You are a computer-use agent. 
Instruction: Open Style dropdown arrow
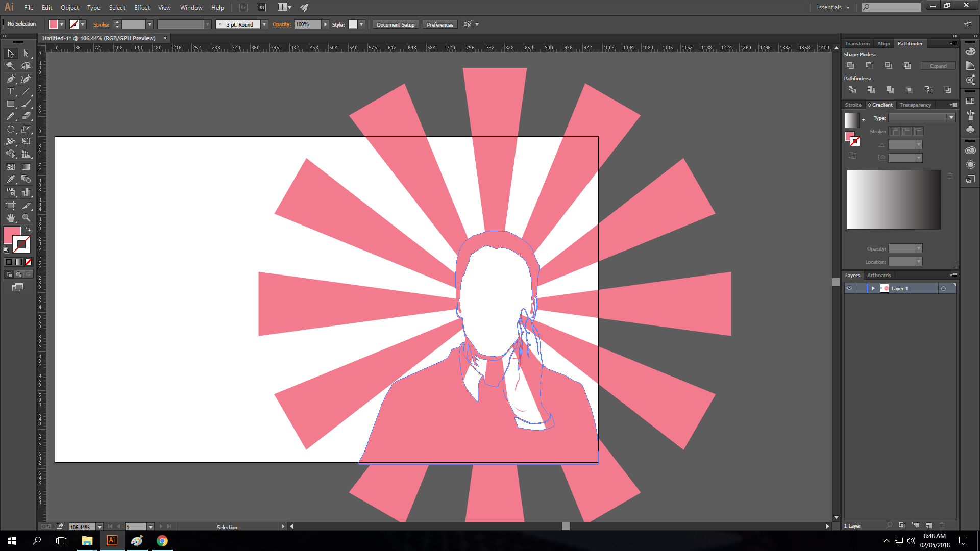click(x=361, y=24)
